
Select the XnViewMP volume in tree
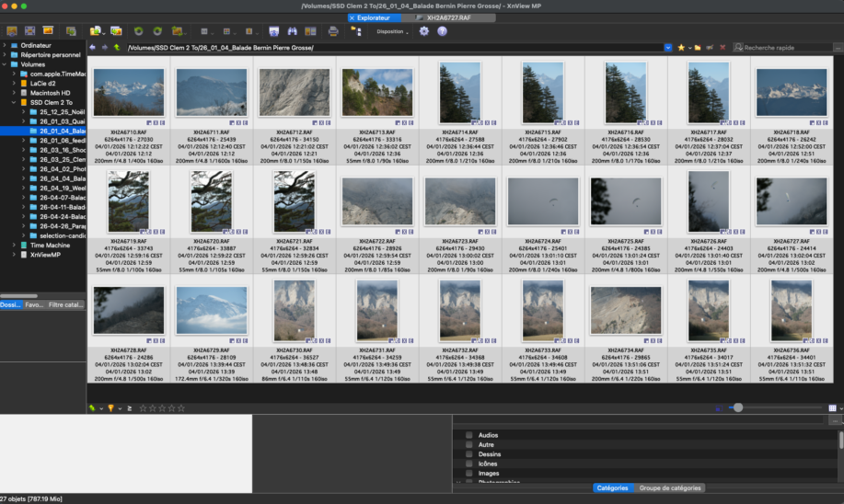click(45, 255)
